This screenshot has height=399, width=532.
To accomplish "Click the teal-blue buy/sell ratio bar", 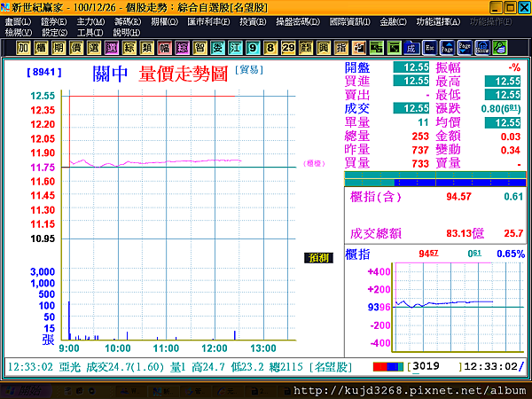I will pos(435,179).
